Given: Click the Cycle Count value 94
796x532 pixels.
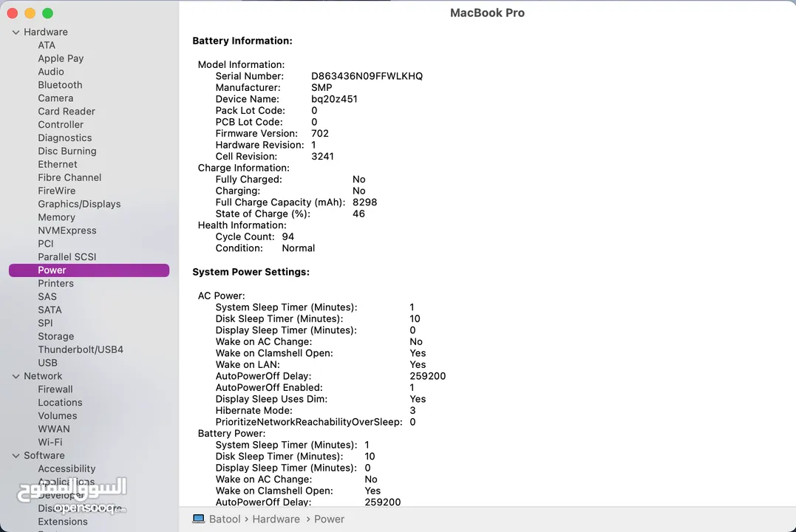Looking at the screenshot, I should [x=288, y=236].
